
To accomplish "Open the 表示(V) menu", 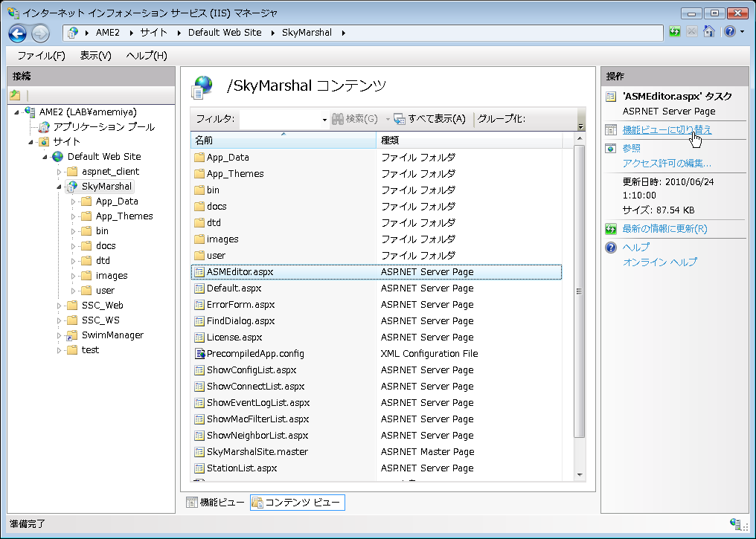I will coord(95,56).
